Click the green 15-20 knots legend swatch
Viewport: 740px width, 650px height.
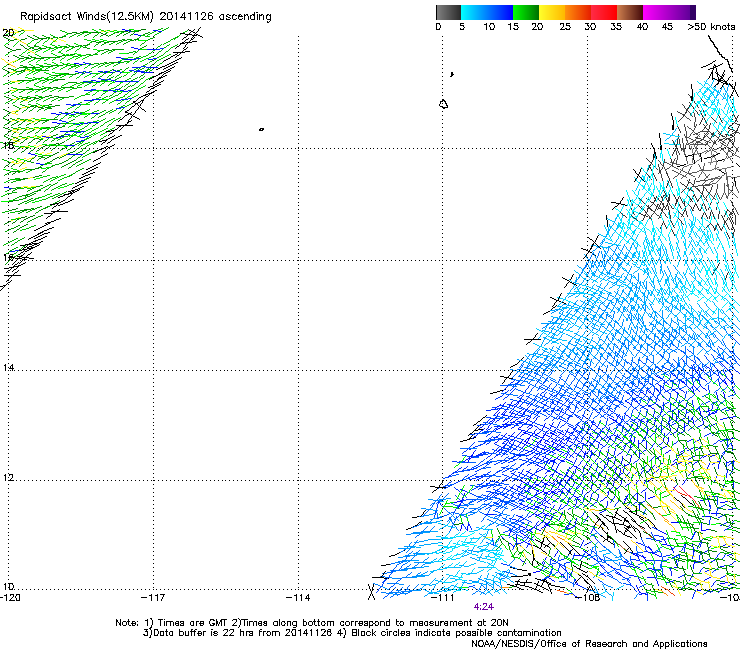click(x=526, y=12)
